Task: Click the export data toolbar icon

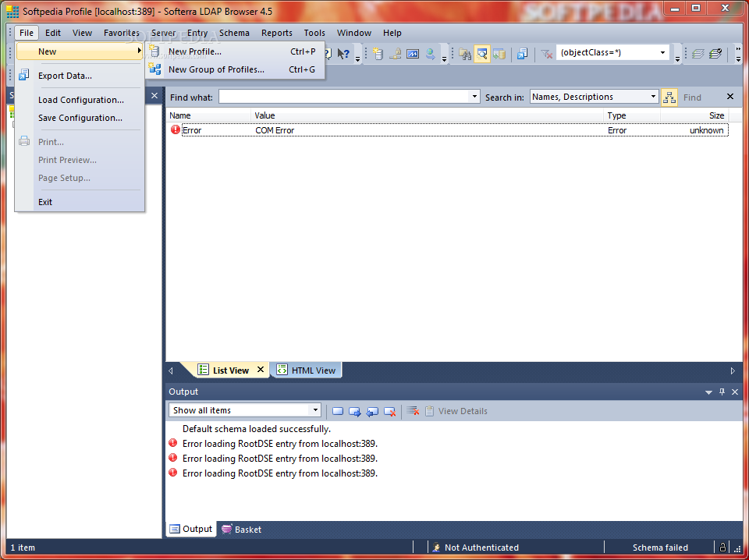Action: click(x=522, y=54)
